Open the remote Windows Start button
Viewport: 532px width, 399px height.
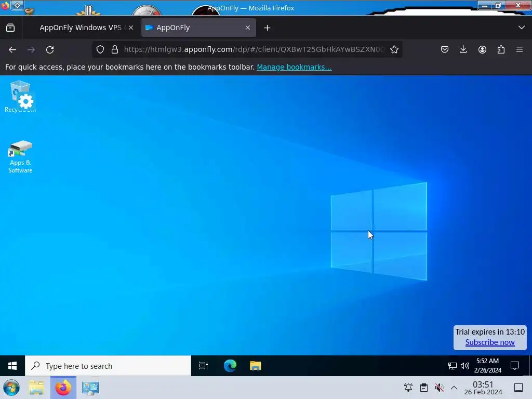point(12,366)
